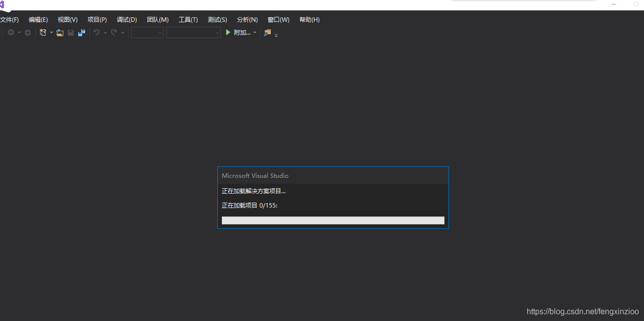Viewport: 644px width, 321px height.
Task: Expand the 附加... debug target dropdown
Action: (x=255, y=33)
